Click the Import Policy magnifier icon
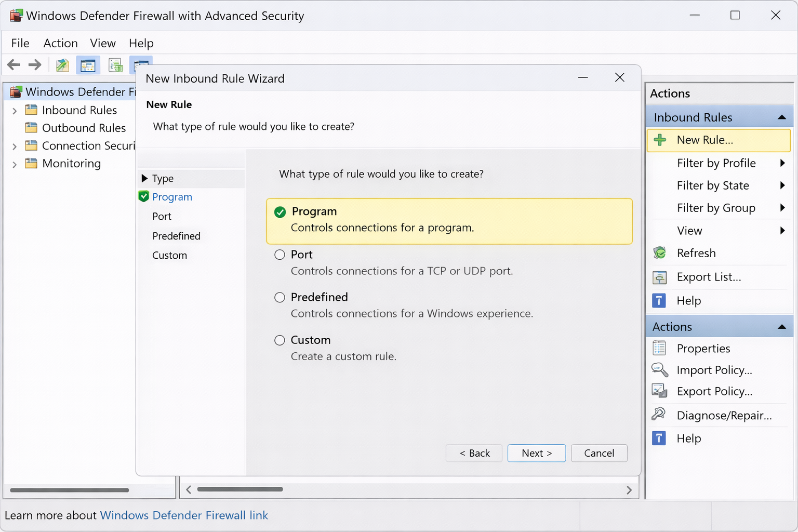 pyautogui.click(x=660, y=370)
